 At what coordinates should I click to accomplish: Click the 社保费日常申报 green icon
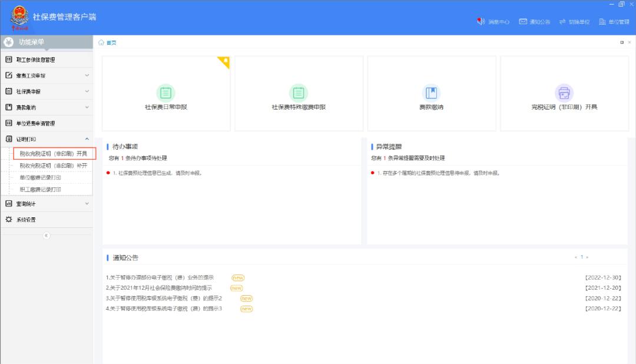tap(166, 92)
